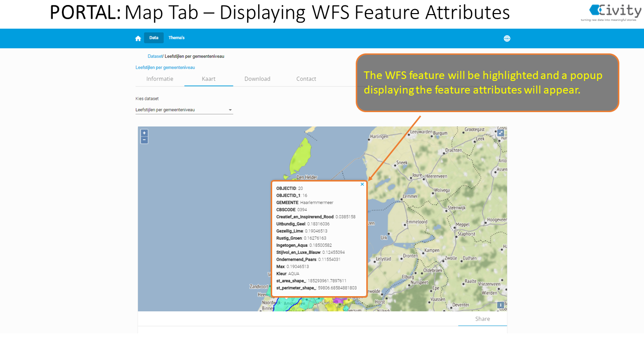Expand the Kies dataset dropdown

[x=184, y=110]
